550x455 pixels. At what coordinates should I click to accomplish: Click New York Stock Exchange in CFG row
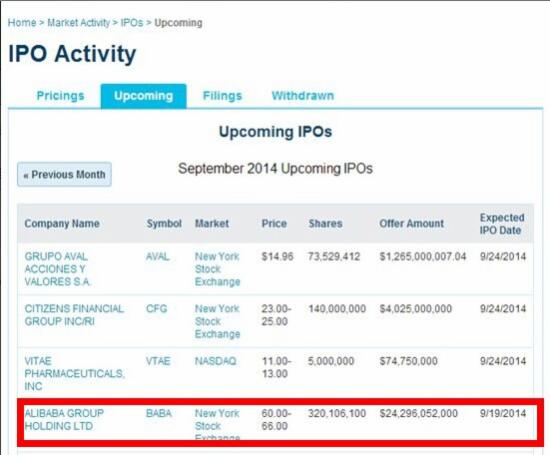click(x=217, y=321)
